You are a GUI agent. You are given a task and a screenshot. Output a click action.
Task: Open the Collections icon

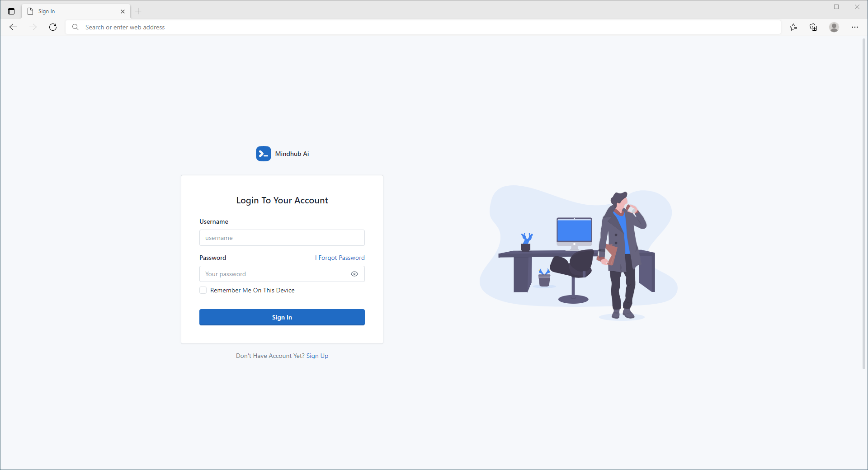tap(813, 27)
